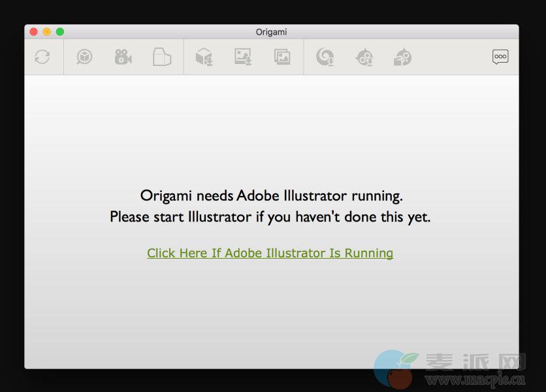The width and height of the screenshot is (546, 392).
Task: Minimize the window using yellow button
Action: click(47, 31)
